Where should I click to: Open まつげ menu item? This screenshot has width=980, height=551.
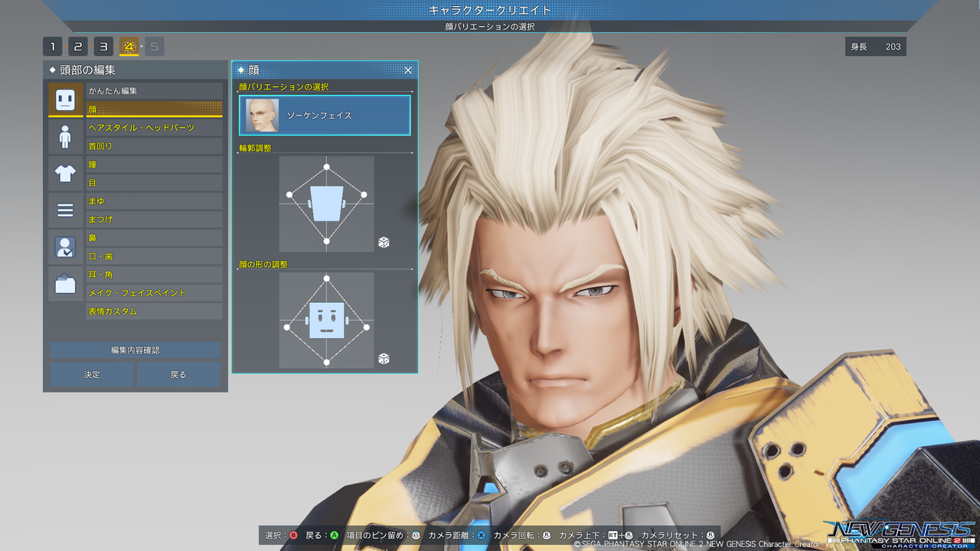[154, 220]
